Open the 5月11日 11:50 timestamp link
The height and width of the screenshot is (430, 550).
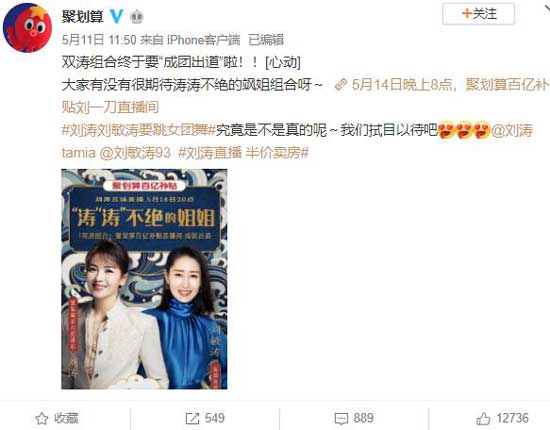click(99, 40)
